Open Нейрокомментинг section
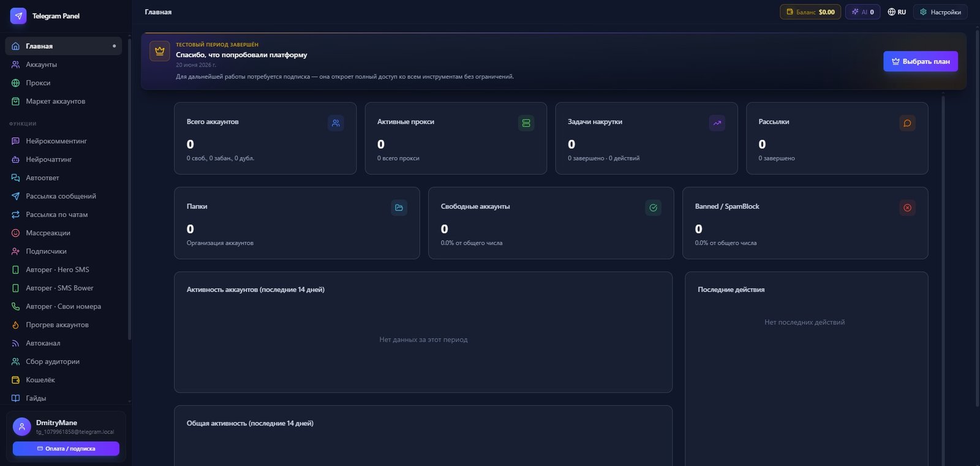980x466 pixels. tap(64, 141)
